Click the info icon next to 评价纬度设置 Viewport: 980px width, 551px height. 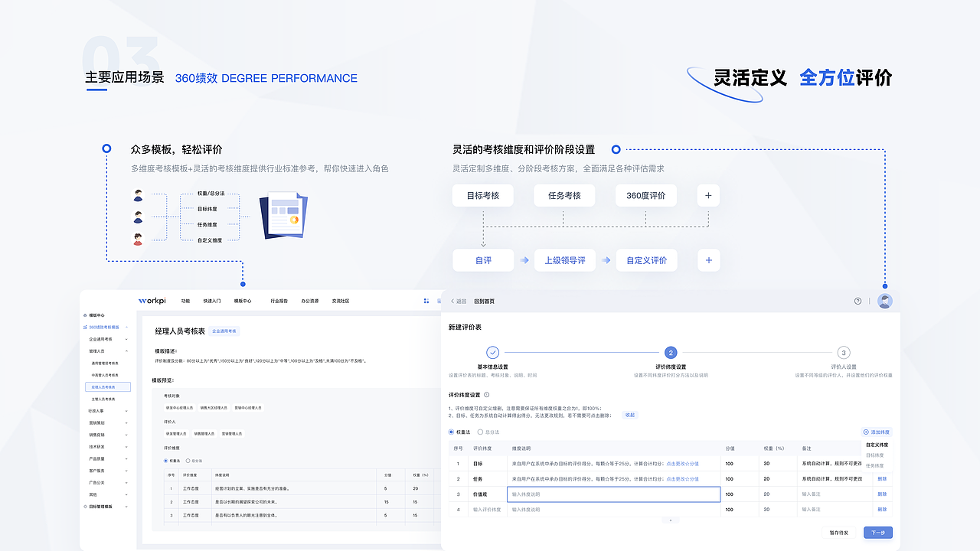coord(486,393)
